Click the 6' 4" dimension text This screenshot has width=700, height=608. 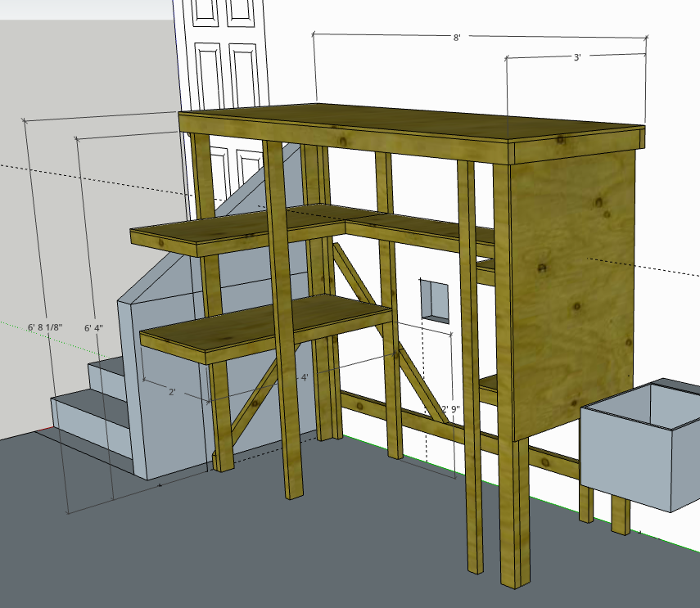(x=94, y=328)
